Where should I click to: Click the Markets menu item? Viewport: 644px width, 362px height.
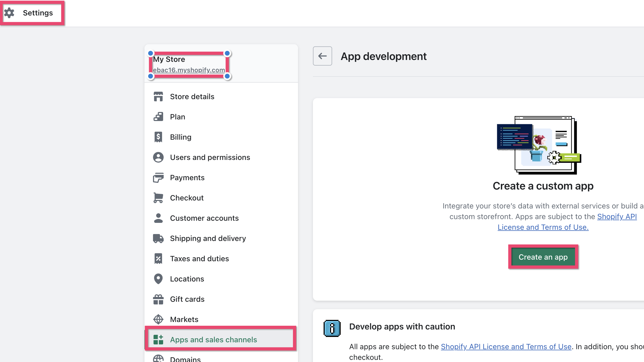[x=184, y=319]
